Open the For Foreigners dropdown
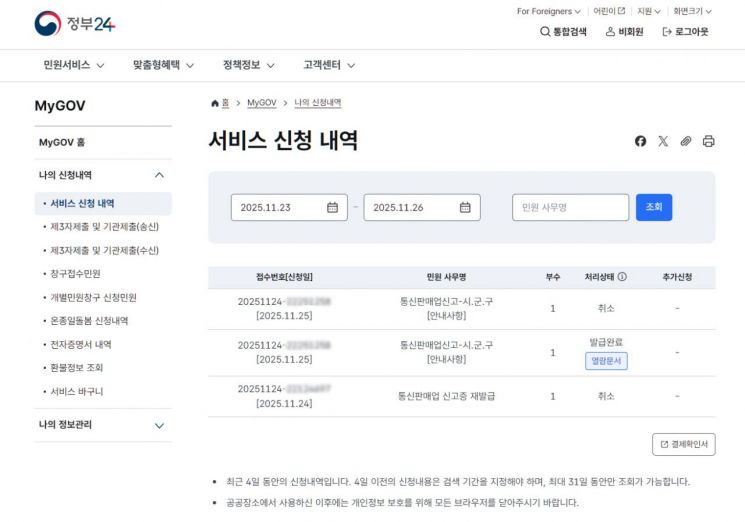Screen dimensions: 745x522 pyautogui.click(x=549, y=11)
